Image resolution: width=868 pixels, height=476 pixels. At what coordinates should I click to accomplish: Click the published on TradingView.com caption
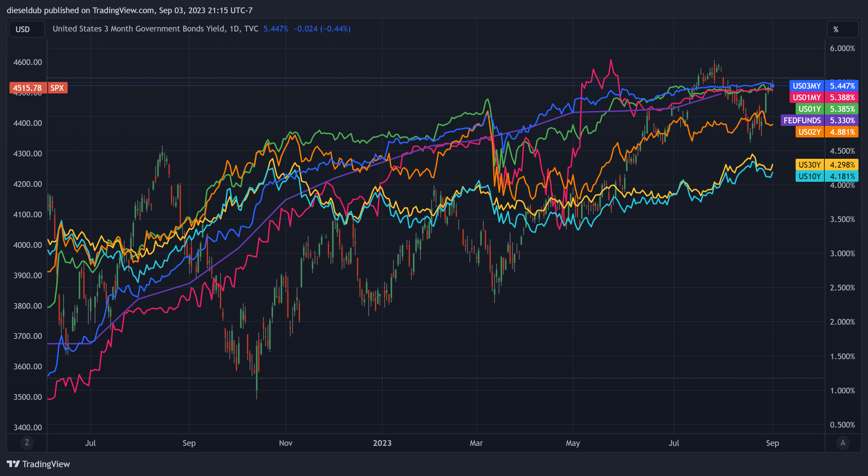(x=129, y=10)
